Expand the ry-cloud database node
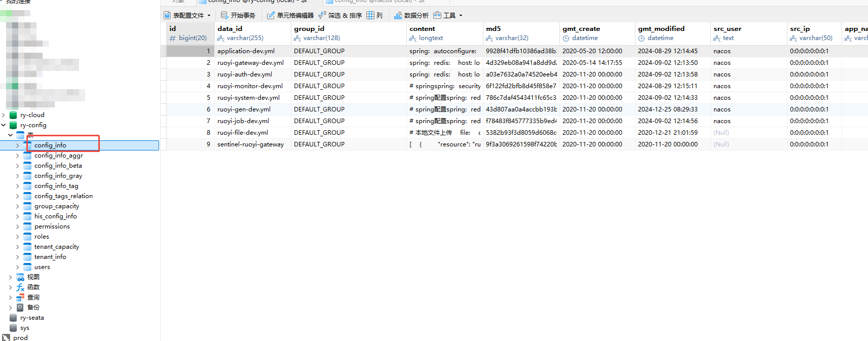 click(x=4, y=115)
